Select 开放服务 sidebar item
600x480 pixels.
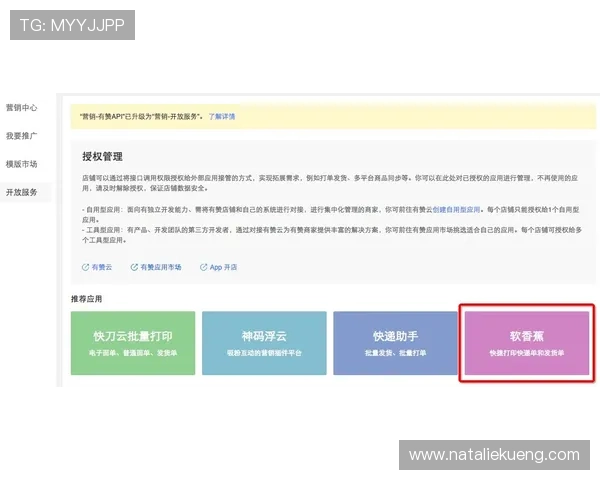[21, 192]
